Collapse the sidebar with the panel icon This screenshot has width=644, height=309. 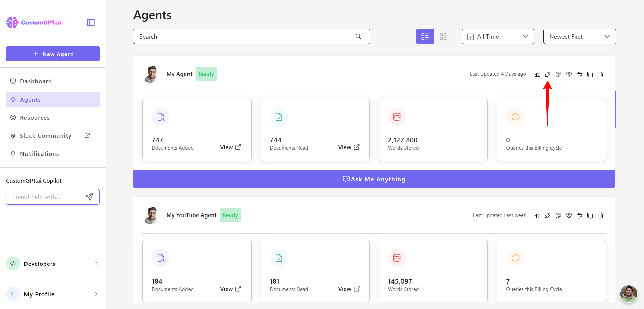(91, 22)
